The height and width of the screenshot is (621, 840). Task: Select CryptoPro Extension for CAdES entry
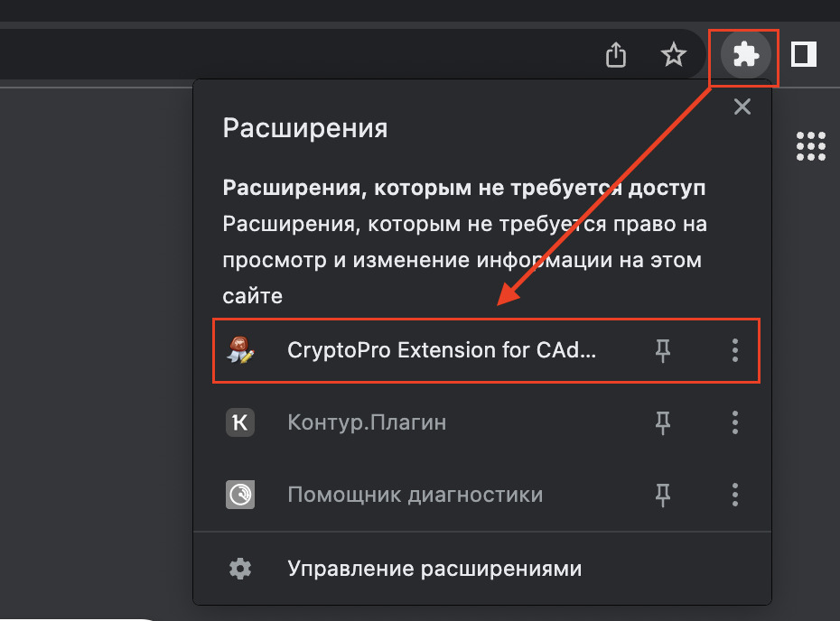point(441,350)
